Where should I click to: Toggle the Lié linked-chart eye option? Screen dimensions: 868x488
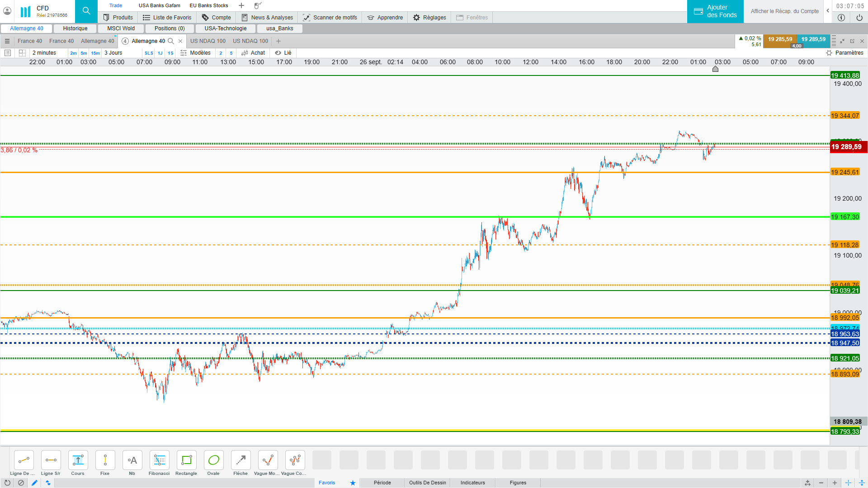[x=283, y=53]
